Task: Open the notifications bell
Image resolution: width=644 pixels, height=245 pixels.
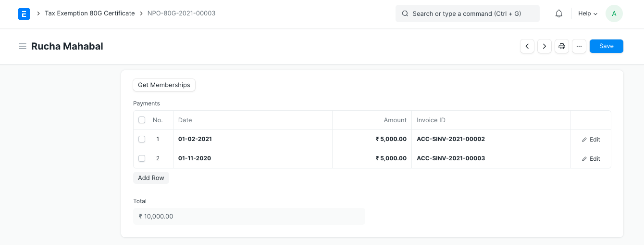Action: [x=558, y=13]
